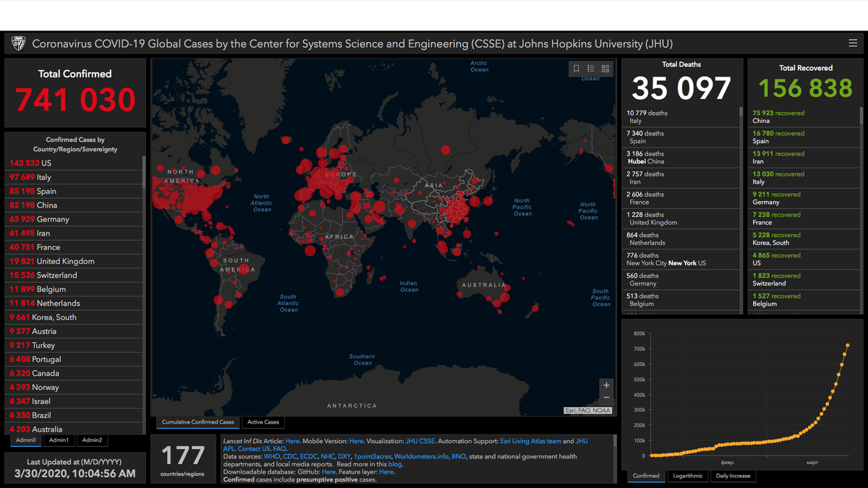Open the NHC data source link
This screenshot has width=868, height=488.
pyautogui.click(x=328, y=457)
